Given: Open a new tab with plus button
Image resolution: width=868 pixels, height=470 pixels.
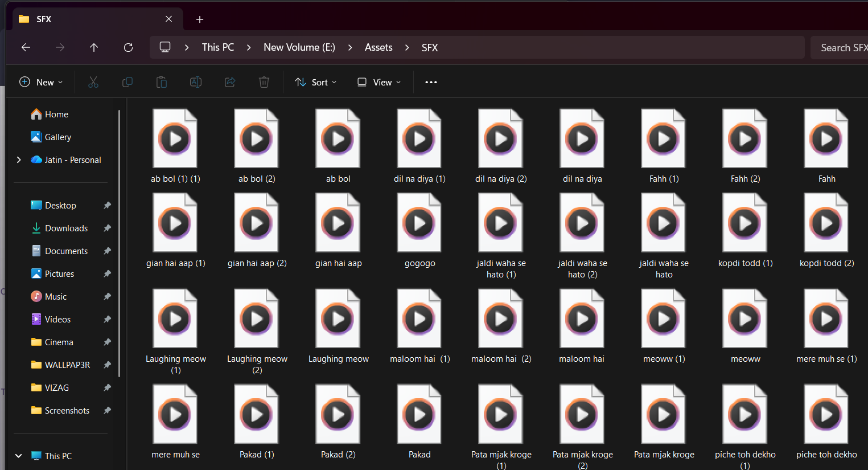Looking at the screenshot, I should click(x=200, y=19).
